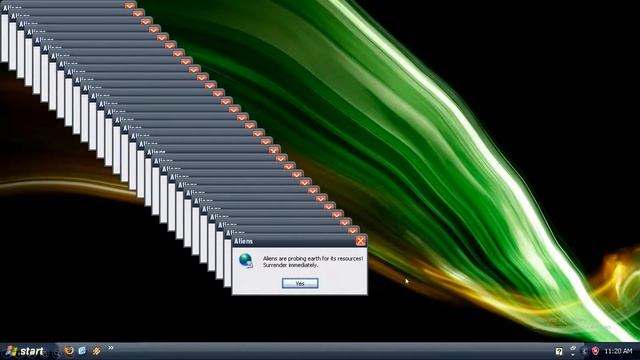Close the frontmost Aliens dialog
The width and height of the screenshot is (640, 360).
tap(360, 241)
